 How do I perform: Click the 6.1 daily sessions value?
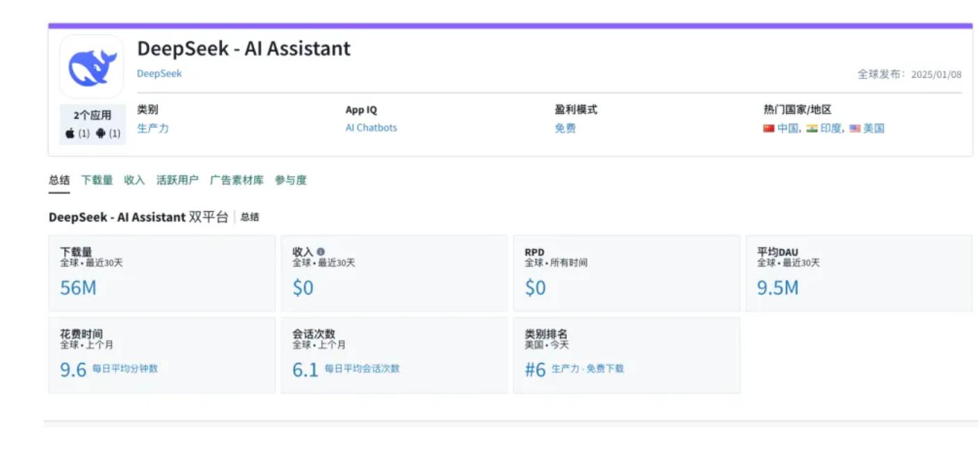305,370
